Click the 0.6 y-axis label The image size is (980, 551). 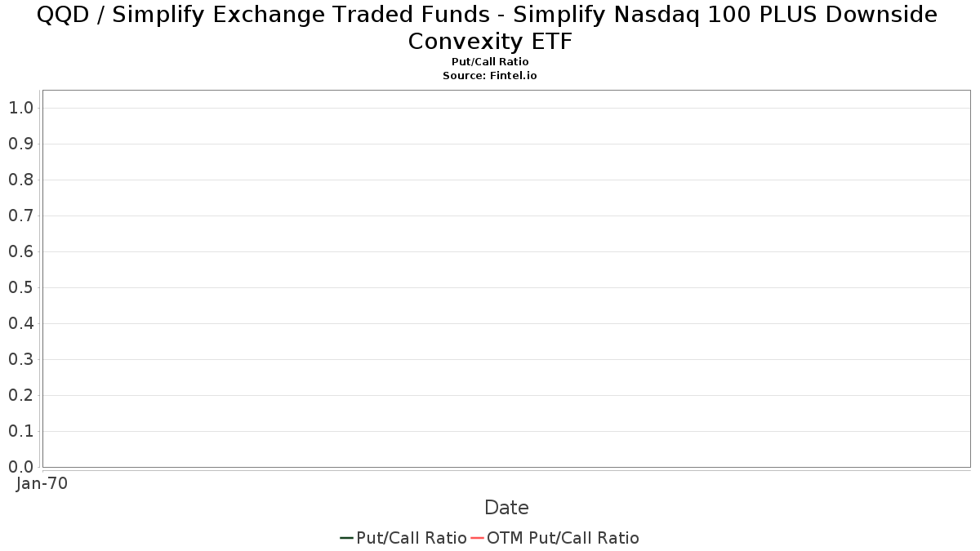20,251
